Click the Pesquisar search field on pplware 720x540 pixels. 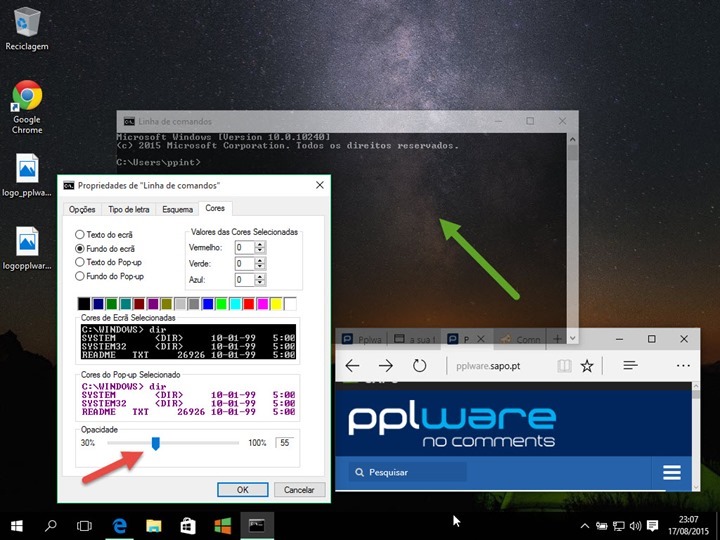point(408,472)
